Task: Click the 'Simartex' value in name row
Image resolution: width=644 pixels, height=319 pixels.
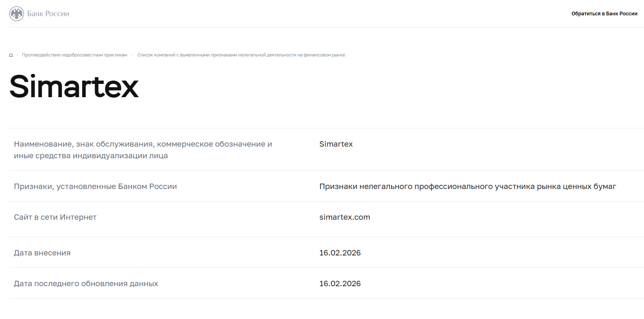Action: [336, 144]
